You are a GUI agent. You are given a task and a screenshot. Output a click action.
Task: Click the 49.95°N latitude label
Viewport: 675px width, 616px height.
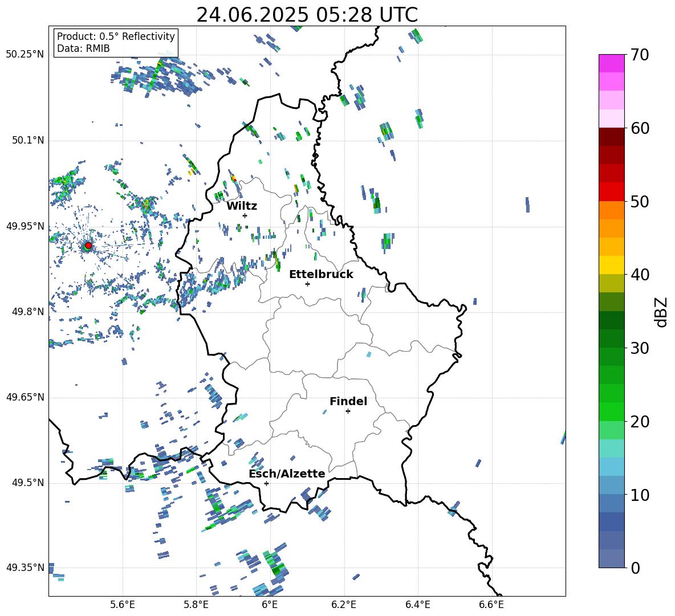[25, 226]
